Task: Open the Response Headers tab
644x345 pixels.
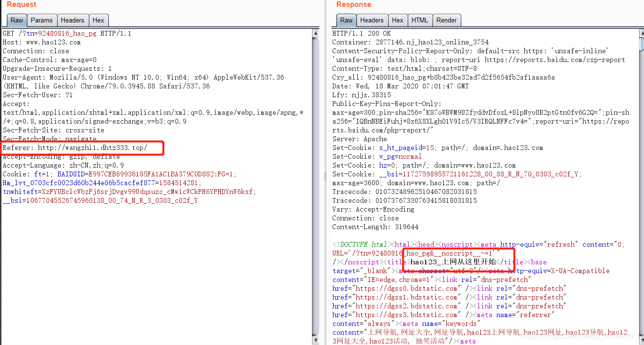Action: tap(372, 20)
